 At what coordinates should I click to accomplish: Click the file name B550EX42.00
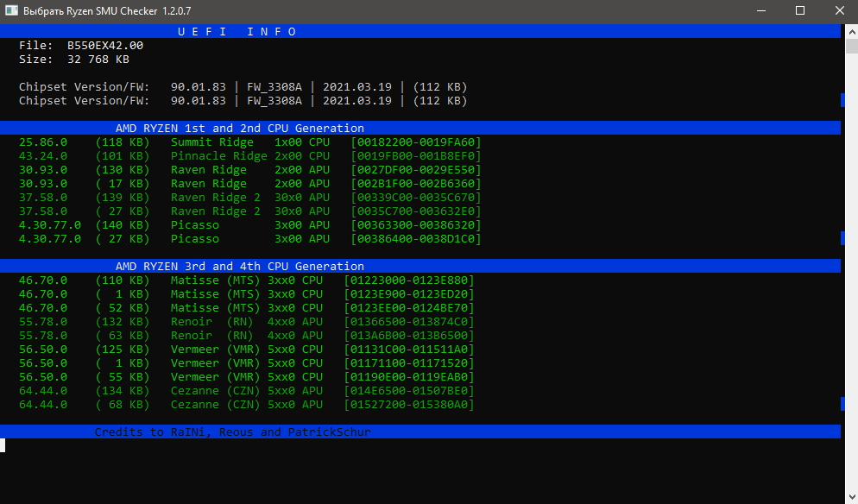[x=105, y=46]
